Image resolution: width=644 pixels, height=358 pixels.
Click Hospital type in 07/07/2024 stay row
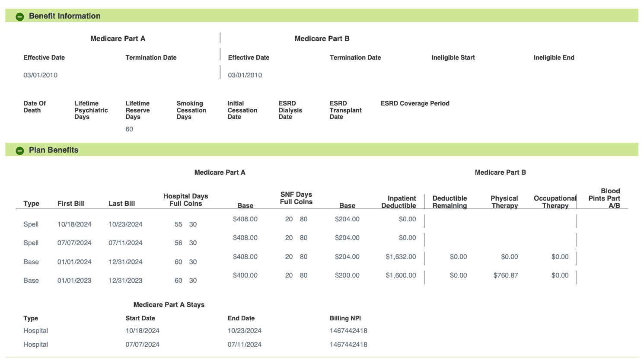click(x=35, y=345)
